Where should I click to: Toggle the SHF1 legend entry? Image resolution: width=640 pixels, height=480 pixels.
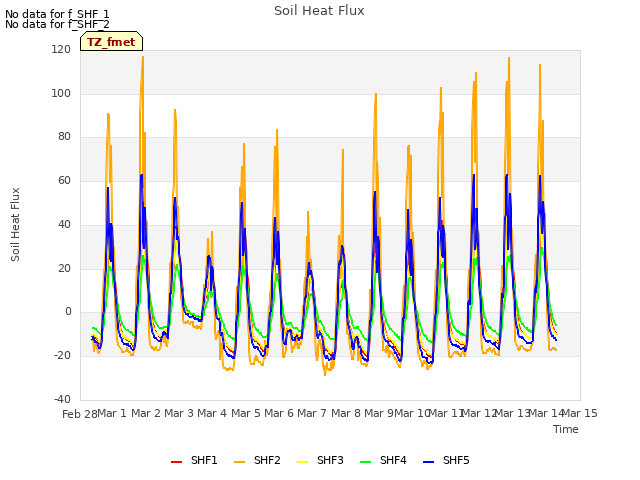pyautogui.click(x=194, y=460)
